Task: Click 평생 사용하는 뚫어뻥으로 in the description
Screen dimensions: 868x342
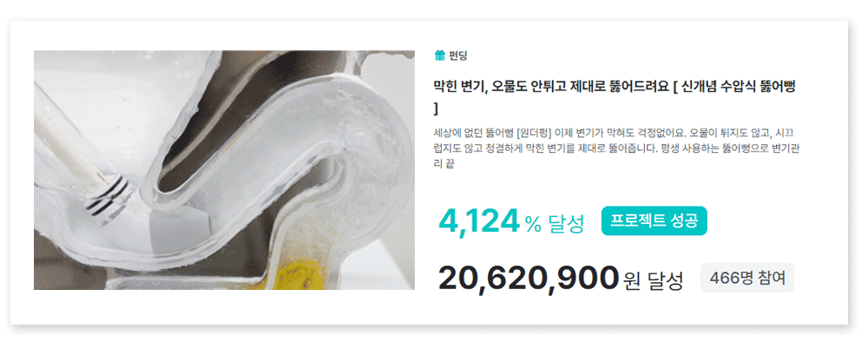Action: point(713,148)
